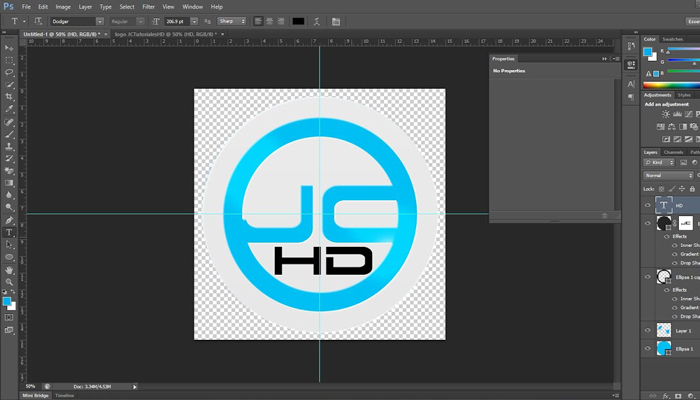Open the Mini Bridge panel
This screenshot has height=400, width=700.
(x=35, y=395)
